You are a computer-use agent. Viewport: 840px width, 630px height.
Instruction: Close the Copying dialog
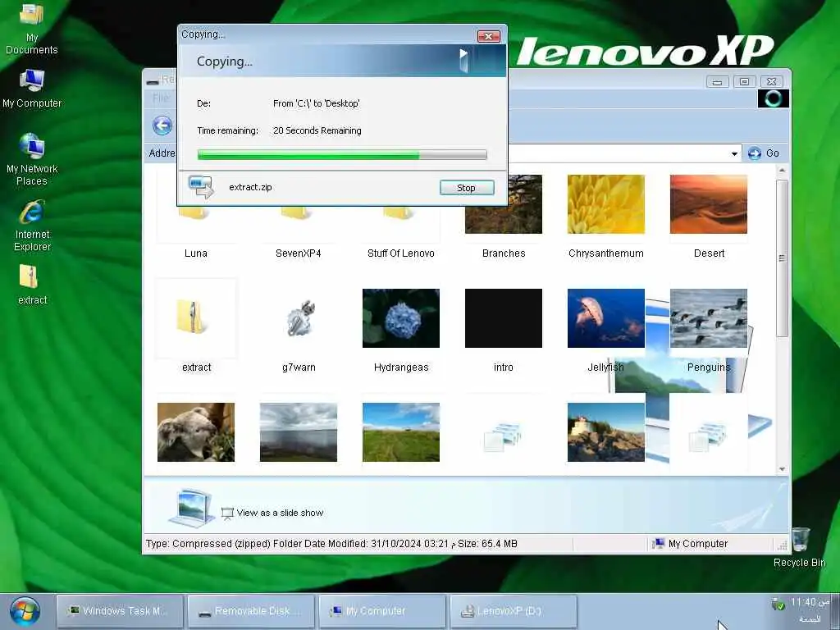[x=489, y=36]
